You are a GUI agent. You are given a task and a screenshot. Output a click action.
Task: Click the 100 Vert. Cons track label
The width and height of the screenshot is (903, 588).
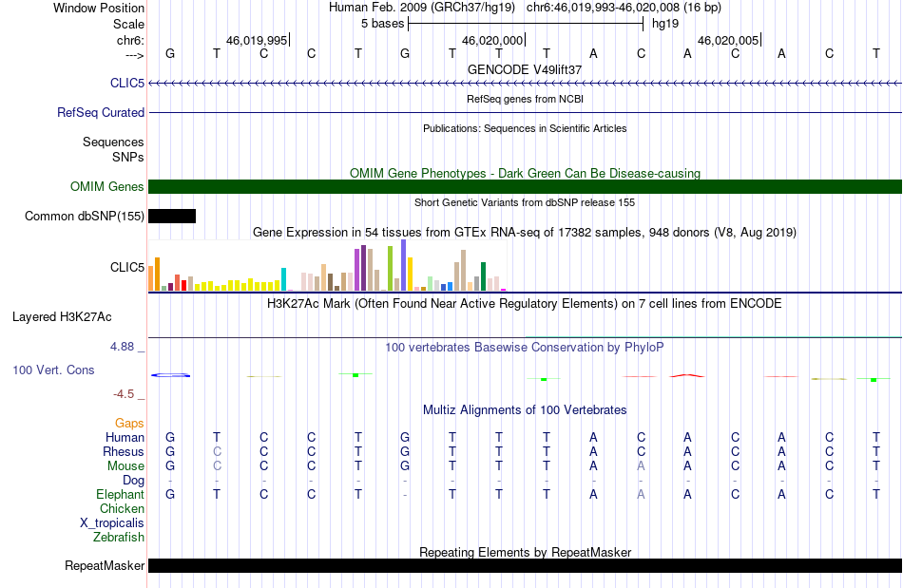[x=53, y=370]
